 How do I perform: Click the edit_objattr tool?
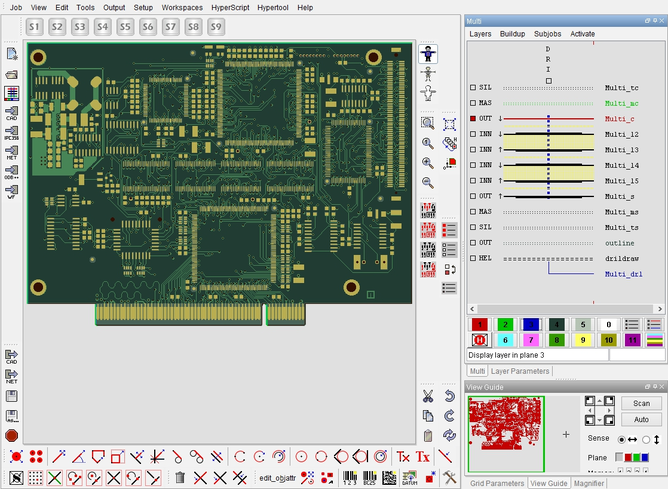click(278, 478)
